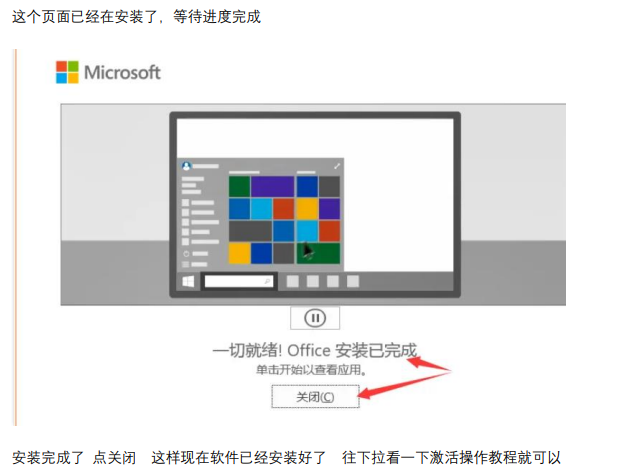Click the user avatar icon in the illustrated start menu
The image size is (620, 470).
tap(186, 166)
